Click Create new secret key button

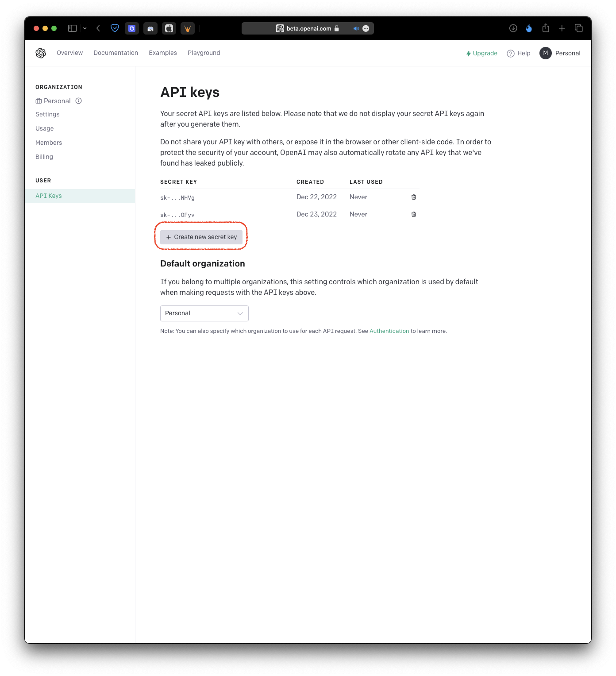(201, 237)
